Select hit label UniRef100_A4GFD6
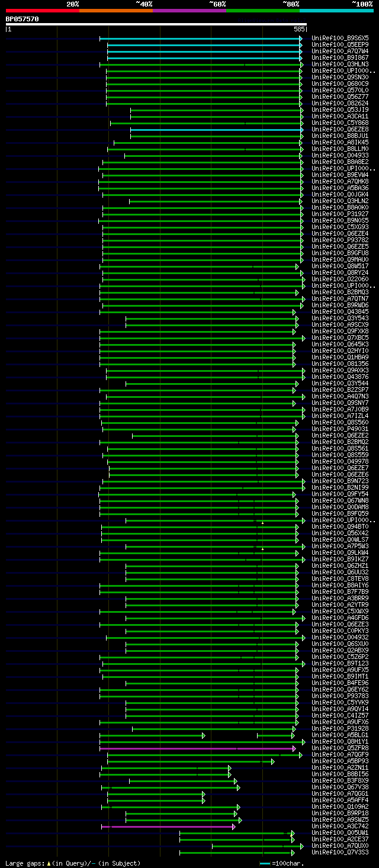The image size is (379, 868). pos(340,618)
